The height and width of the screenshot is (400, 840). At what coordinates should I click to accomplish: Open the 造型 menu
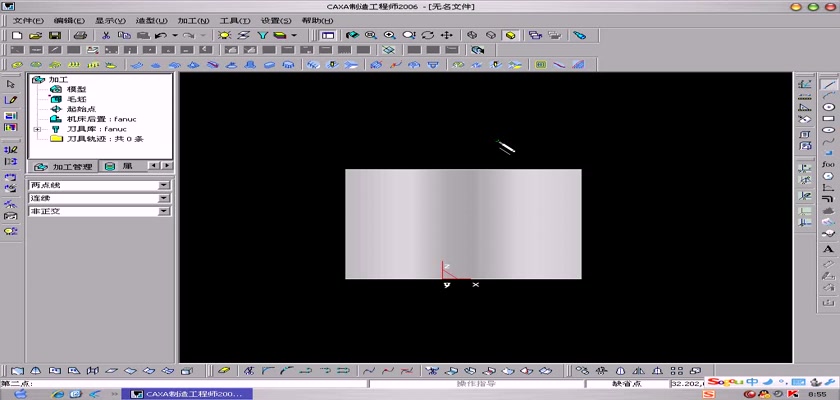152,20
